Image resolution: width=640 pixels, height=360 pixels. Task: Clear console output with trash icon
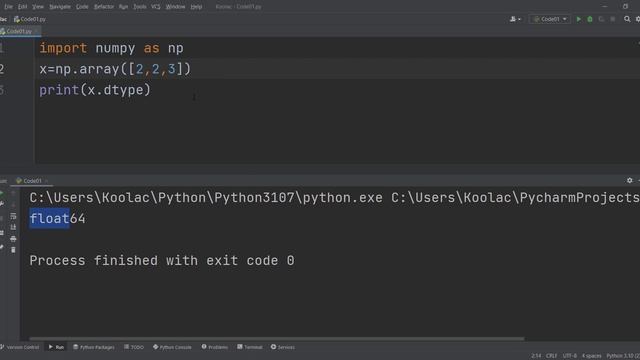(x=13, y=250)
